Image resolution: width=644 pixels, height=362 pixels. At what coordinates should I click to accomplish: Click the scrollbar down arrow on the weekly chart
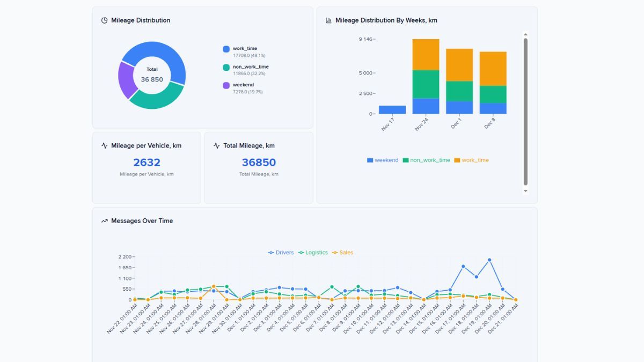[526, 190]
